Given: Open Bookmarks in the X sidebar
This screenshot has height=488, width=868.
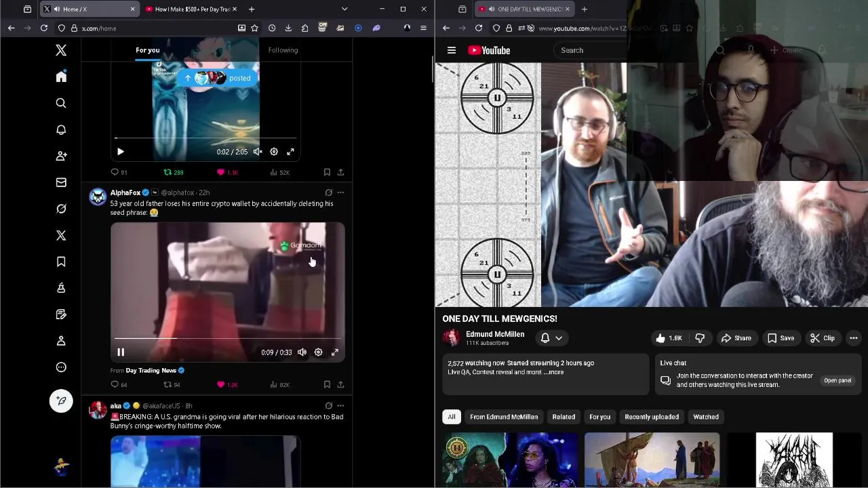Looking at the screenshot, I should pyautogui.click(x=61, y=262).
